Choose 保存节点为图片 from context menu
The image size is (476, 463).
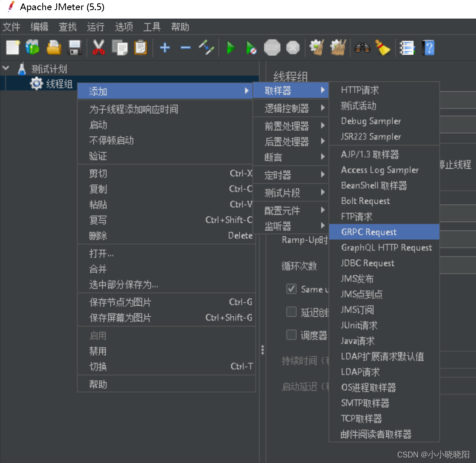[x=167, y=302]
